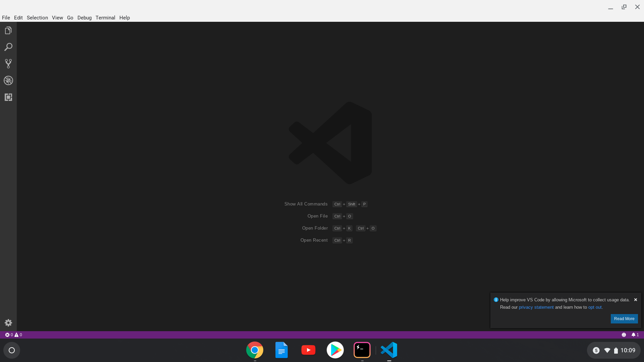Screen dimensions: 644x362
Task: Open the Source Control view icon
Action: pyautogui.click(x=8, y=64)
